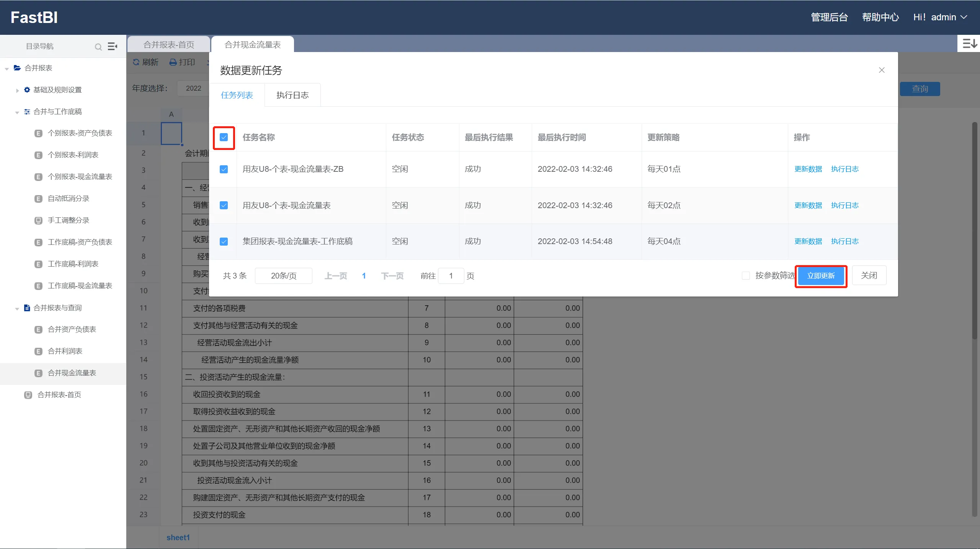The image size is (980, 549).
Task: Collapse the 合并报表 root tree node
Action: click(x=7, y=69)
